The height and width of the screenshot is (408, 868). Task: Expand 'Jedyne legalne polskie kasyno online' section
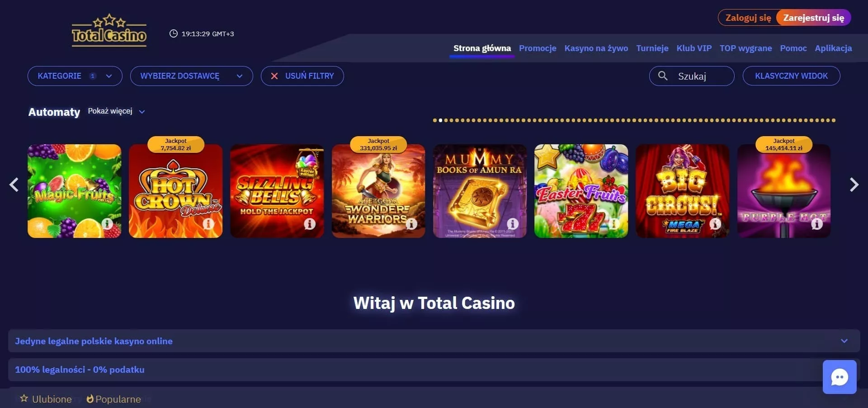click(x=434, y=341)
